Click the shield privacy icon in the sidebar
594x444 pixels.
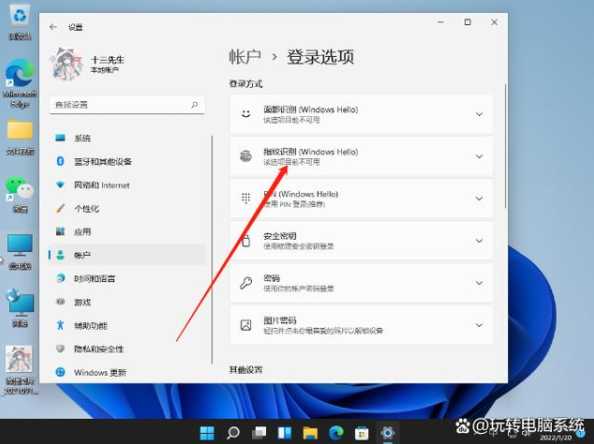(x=60, y=349)
